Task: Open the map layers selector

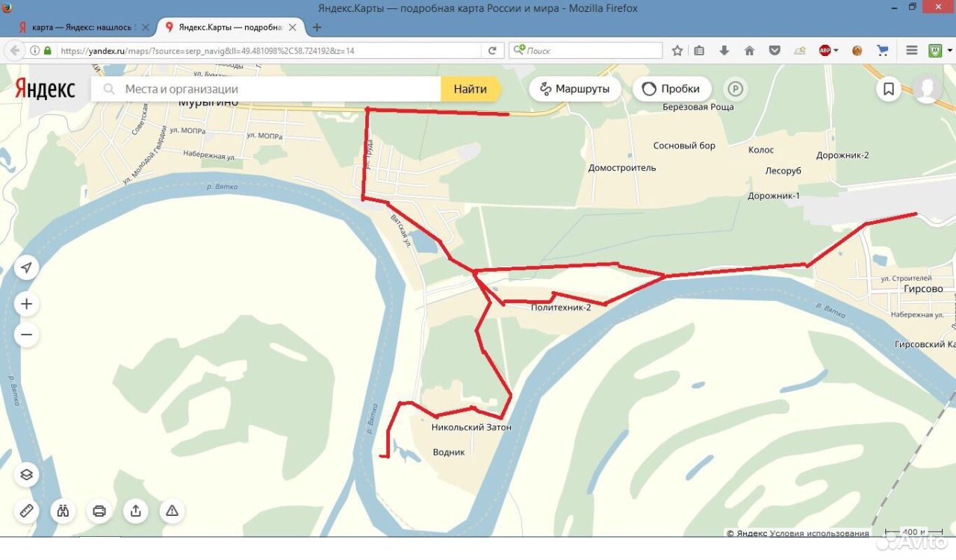Action: pyautogui.click(x=27, y=475)
